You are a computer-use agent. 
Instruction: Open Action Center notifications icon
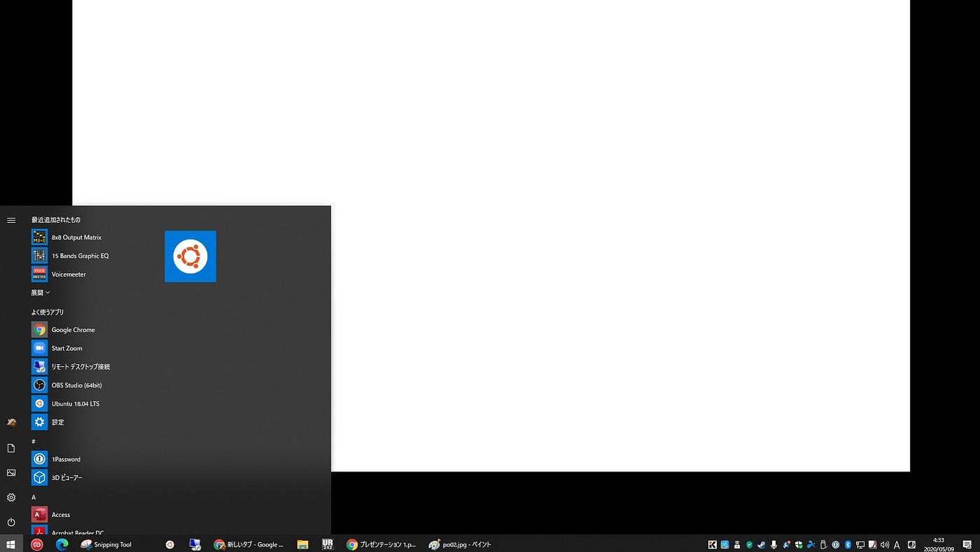pyautogui.click(x=967, y=544)
